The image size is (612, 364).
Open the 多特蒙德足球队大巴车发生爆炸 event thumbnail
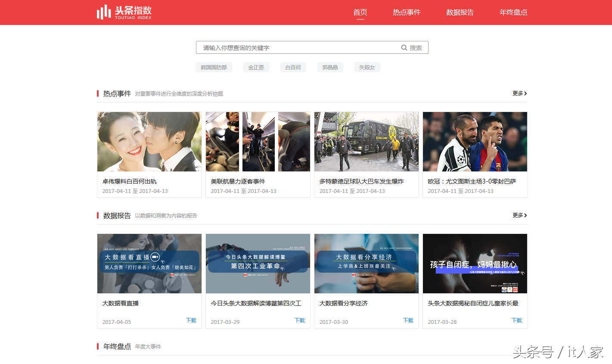[366, 142]
